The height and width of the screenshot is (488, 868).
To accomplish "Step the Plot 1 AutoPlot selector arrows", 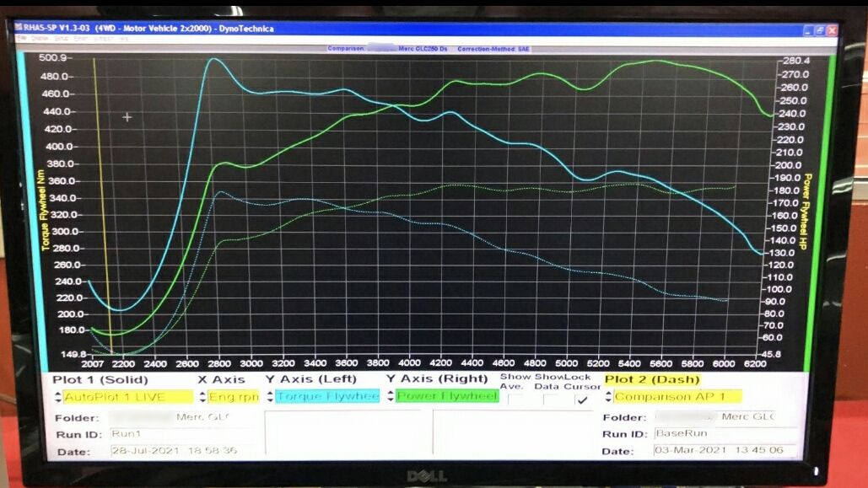I will 58,397.
